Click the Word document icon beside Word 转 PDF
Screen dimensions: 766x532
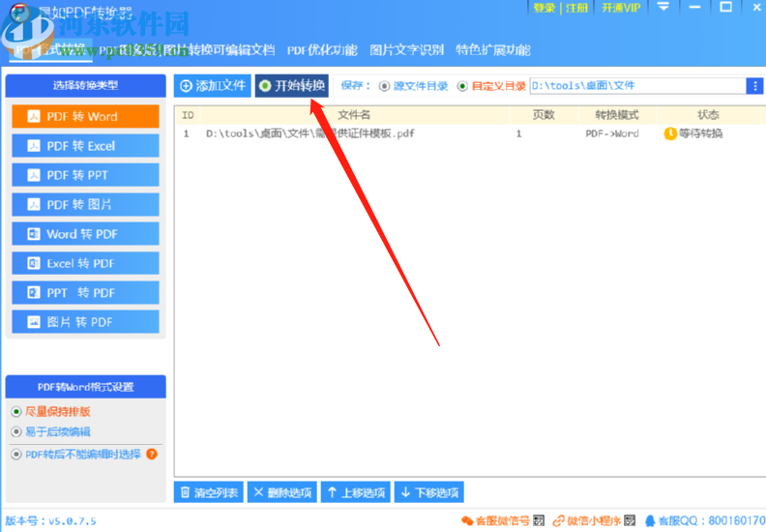point(34,234)
